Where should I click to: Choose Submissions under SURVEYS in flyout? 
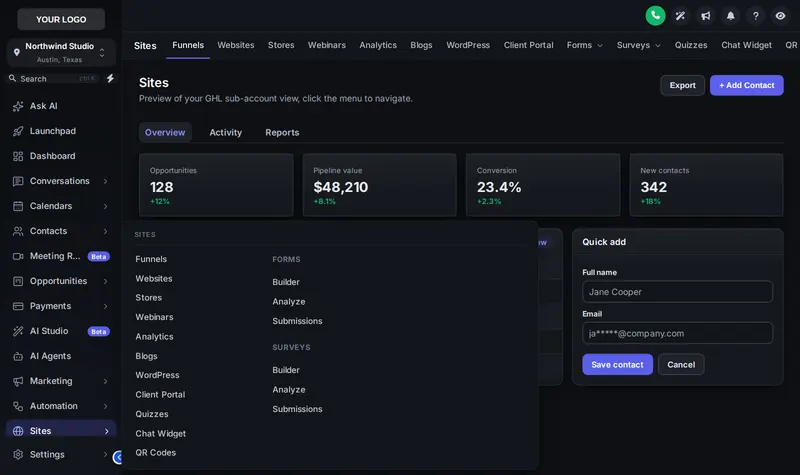coord(297,409)
